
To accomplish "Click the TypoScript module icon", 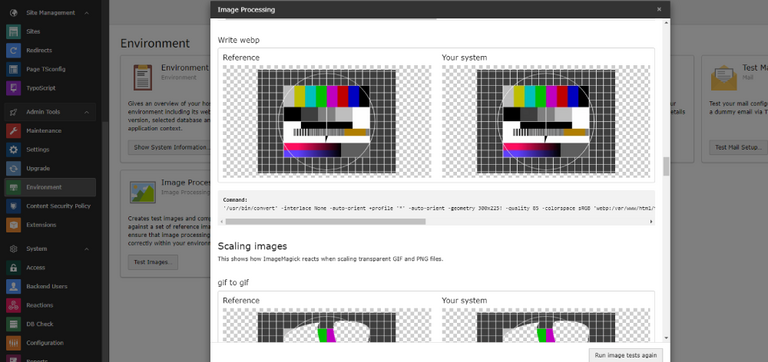I will click(x=14, y=88).
